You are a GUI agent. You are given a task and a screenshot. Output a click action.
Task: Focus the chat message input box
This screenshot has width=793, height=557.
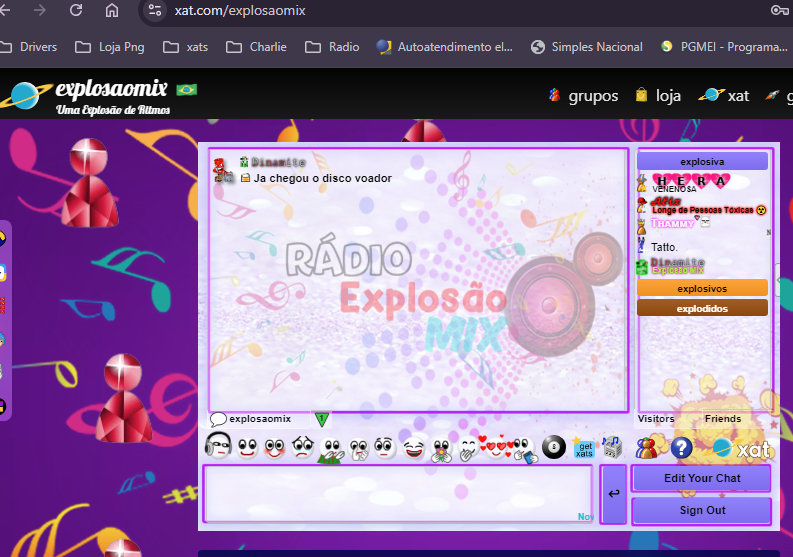coord(398,493)
